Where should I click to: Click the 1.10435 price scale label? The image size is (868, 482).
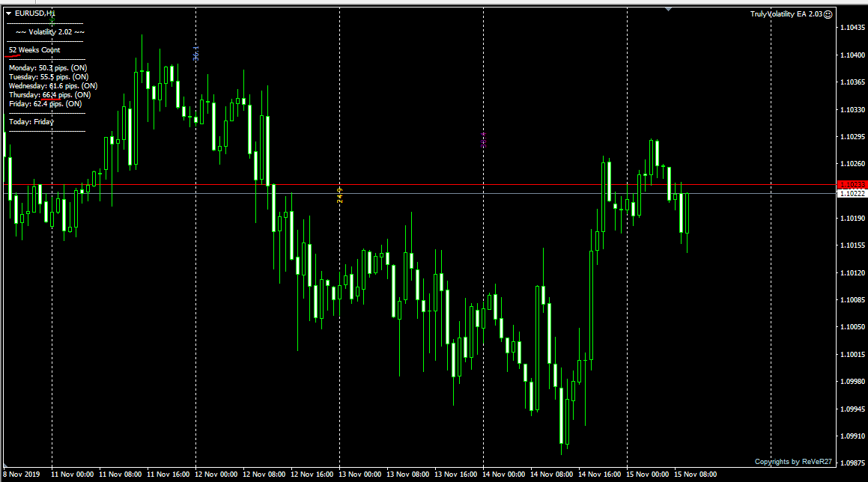(x=852, y=28)
